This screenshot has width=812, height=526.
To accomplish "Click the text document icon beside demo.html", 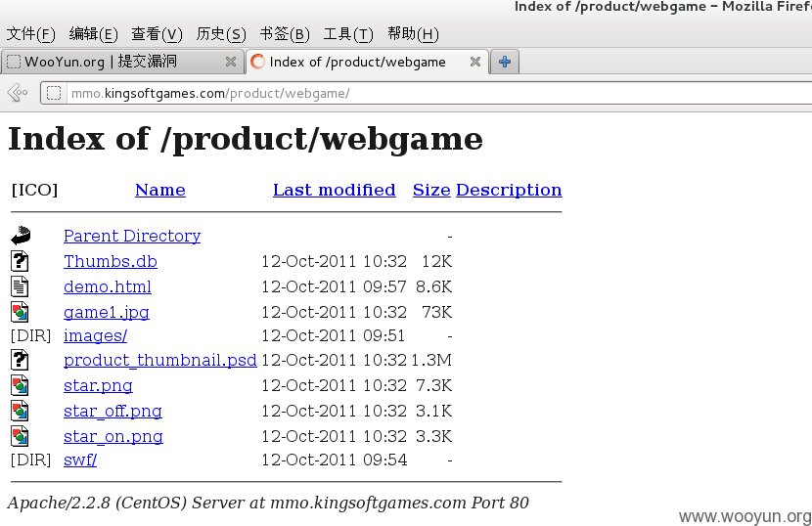I will (x=20, y=286).
